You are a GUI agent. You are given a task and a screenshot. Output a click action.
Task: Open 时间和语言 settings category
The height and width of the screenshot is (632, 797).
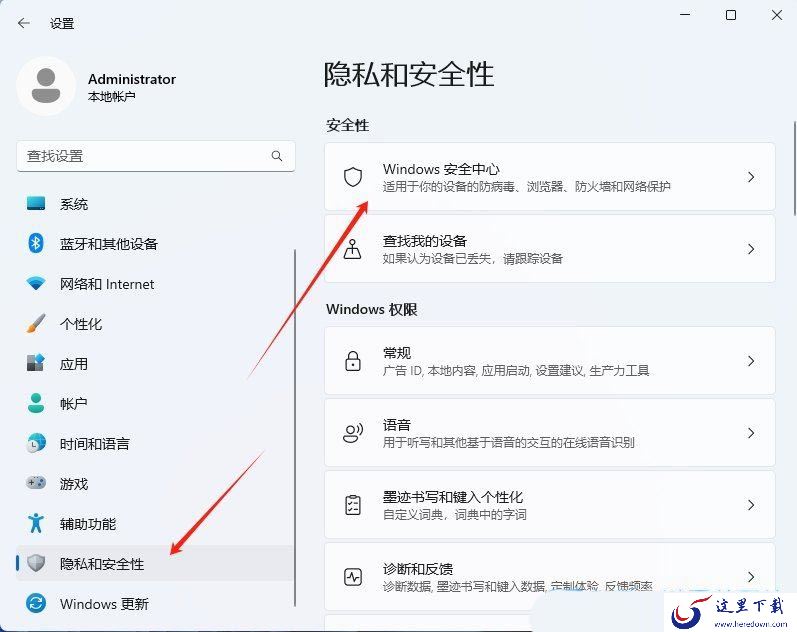(x=156, y=443)
